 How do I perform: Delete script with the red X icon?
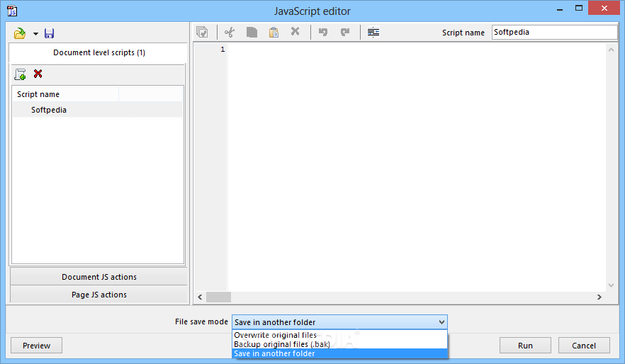[38, 74]
